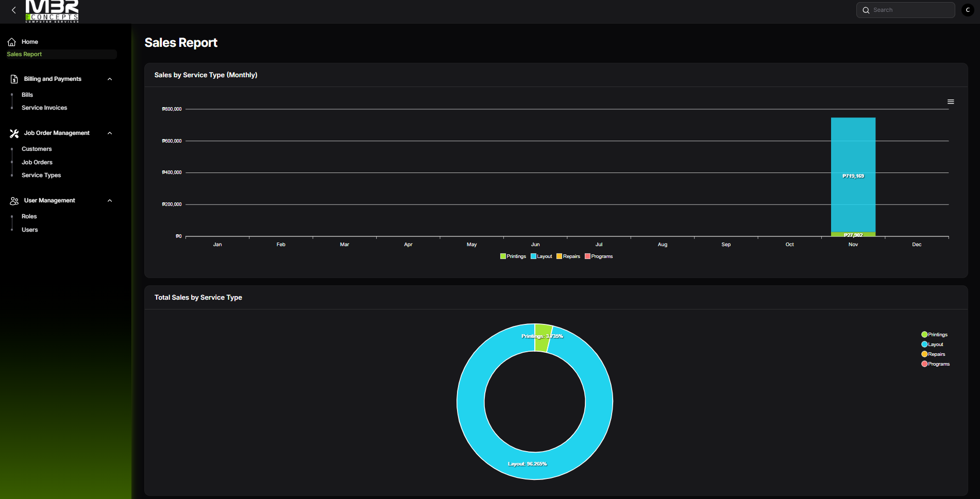Toggle Repairs in donut chart legend

tap(933, 354)
